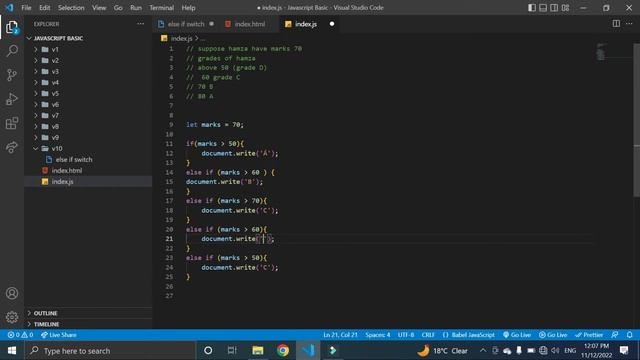Open editor more actions ellipsis
640x360 pixels.
coord(629,24)
